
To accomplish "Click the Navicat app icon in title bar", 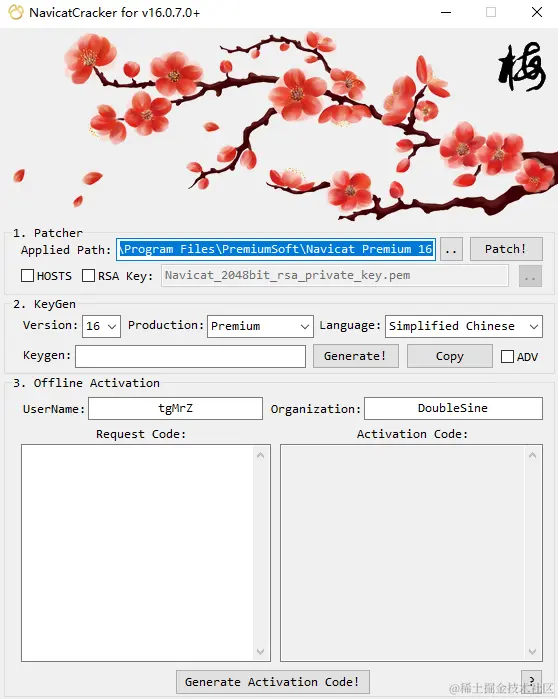I will (16, 12).
